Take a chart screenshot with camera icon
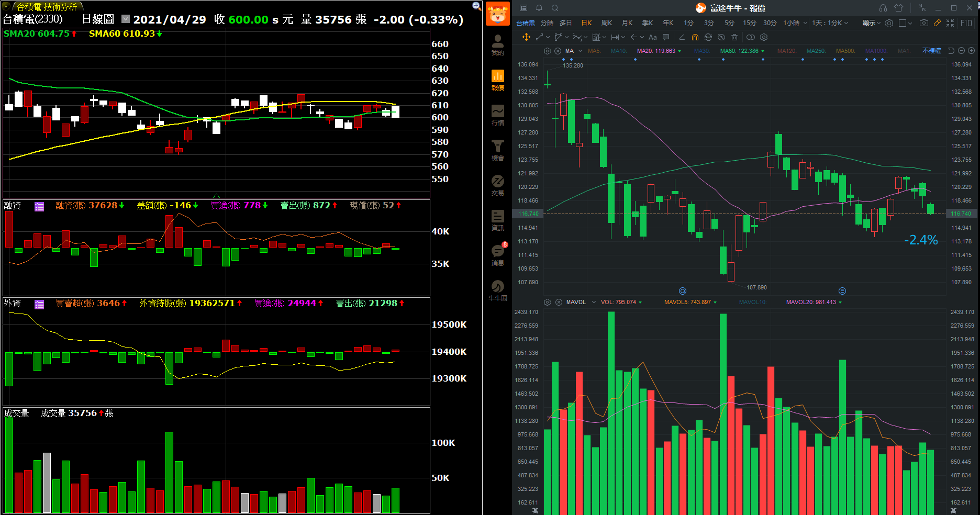The height and width of the screenshot is (515, 980). tap(924, 23)
